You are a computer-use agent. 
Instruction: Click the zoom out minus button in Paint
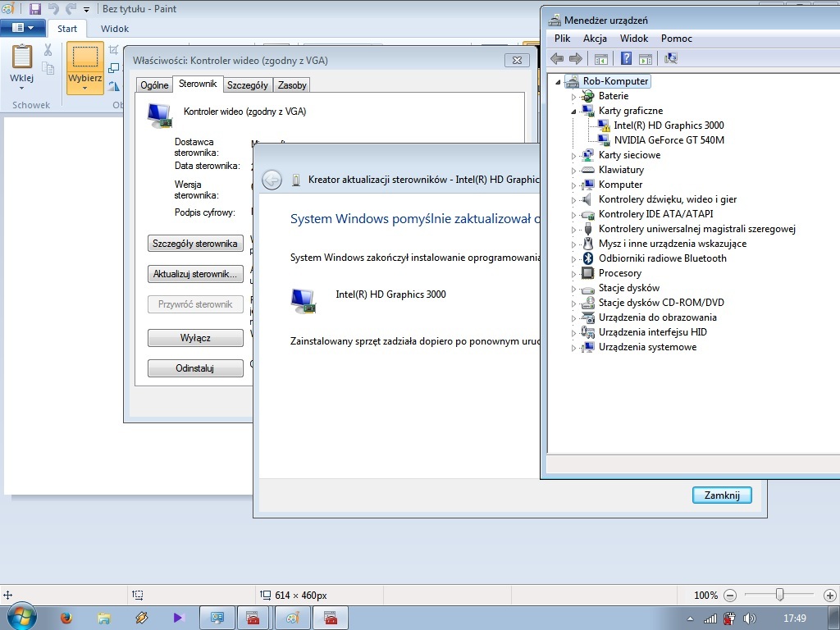[x=729, y=596]
